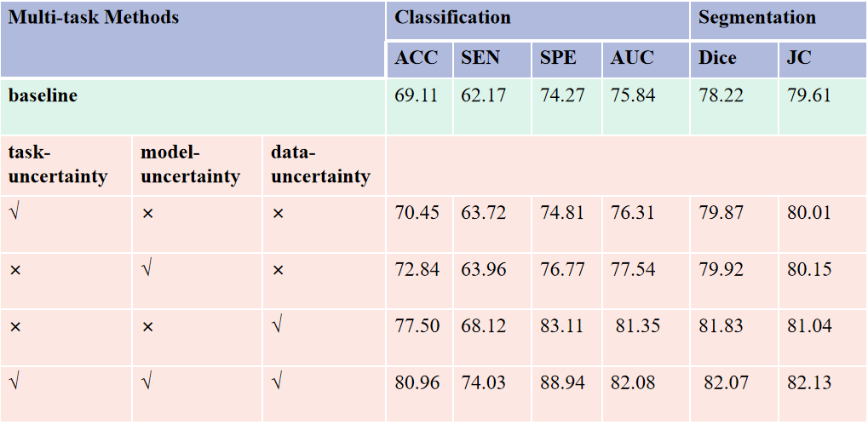The width and height of the screenshot is (868, 425).
Task: Click the model-uncertainty column label
Action: pyautogui.click(x=190, y=164)
